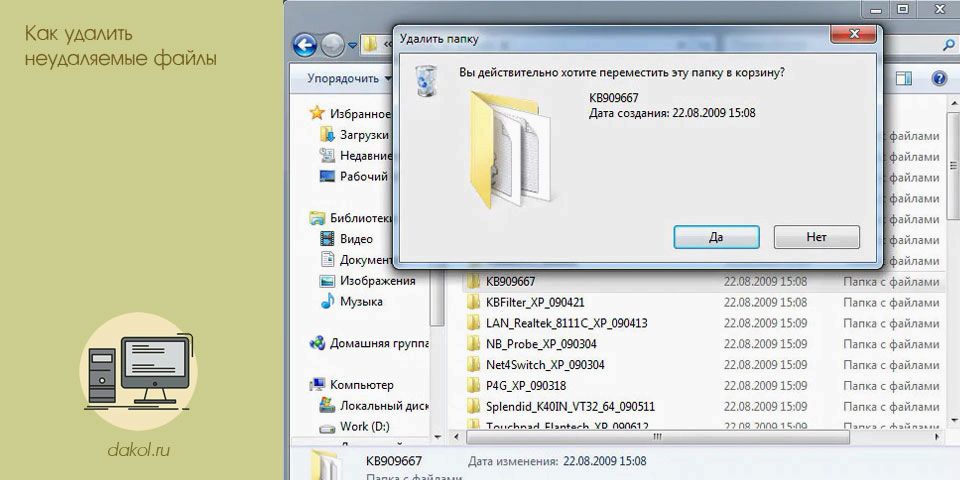960x480 pixels.
Task: Click Папка с файлами type of Net4Switch row
Action: [x=891, y=365]
